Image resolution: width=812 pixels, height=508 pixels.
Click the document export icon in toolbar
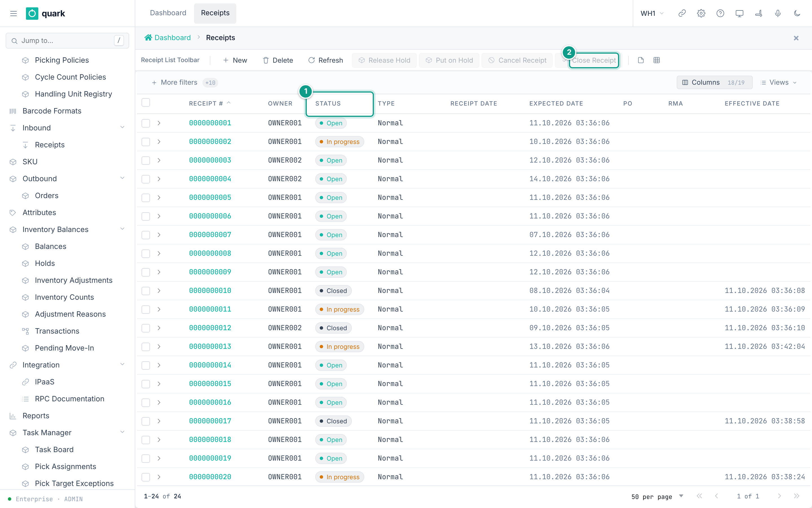(641, 60)
